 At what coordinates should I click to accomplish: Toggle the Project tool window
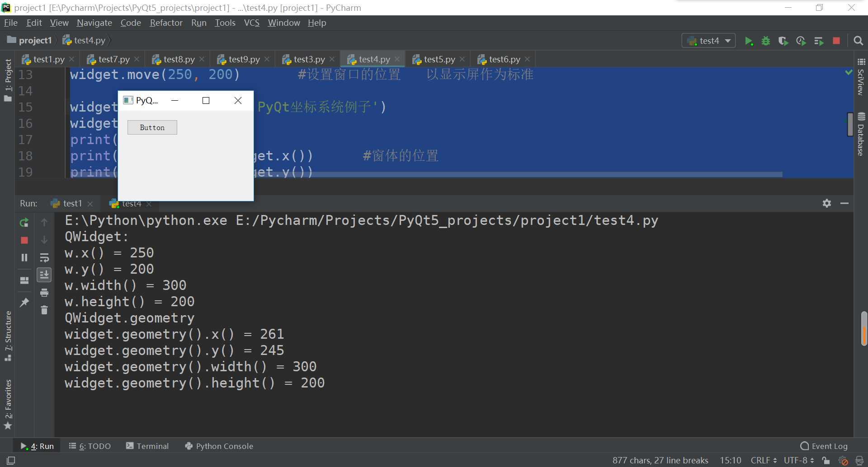click(8, 80)
